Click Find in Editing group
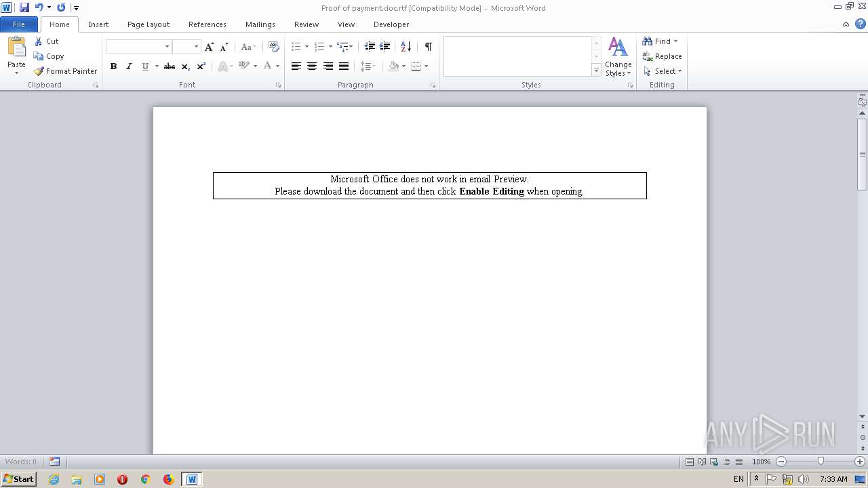The width and height of the screenshot is (868, 488). coord(660,41)
